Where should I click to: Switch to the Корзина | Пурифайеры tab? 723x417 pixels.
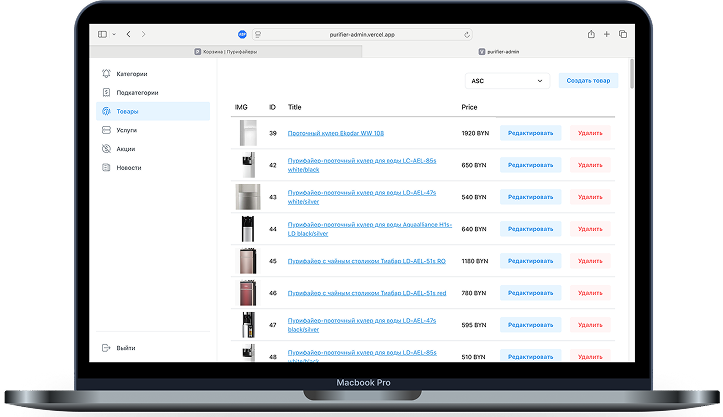[x=226, y=52]
